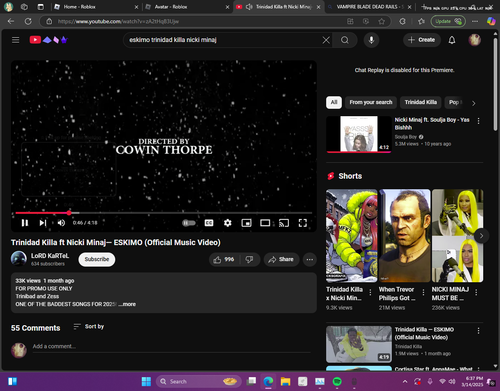Select the From your search chip
The height and width of the screenshot is (391, 500).
click(x=371, y=102)
